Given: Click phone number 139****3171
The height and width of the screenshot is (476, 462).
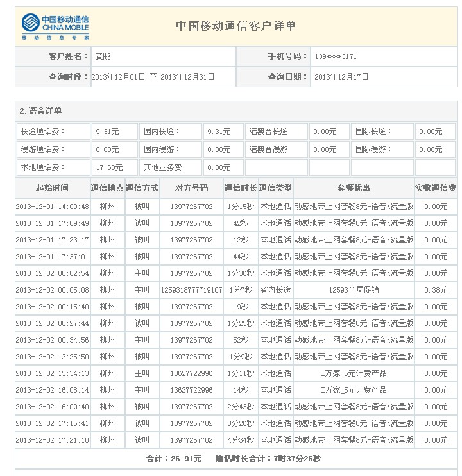Looking at the screenshot, I should [x=336, y=56].
